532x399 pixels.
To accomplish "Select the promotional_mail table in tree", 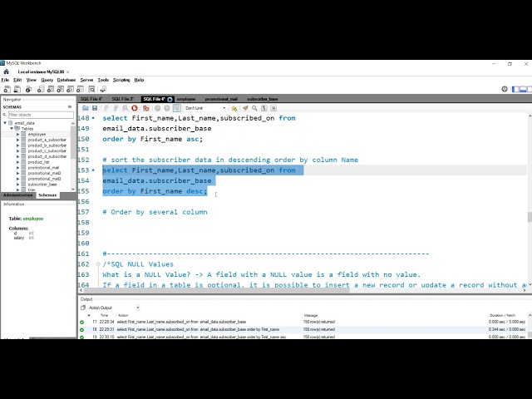I will click(x=43, y=168).
